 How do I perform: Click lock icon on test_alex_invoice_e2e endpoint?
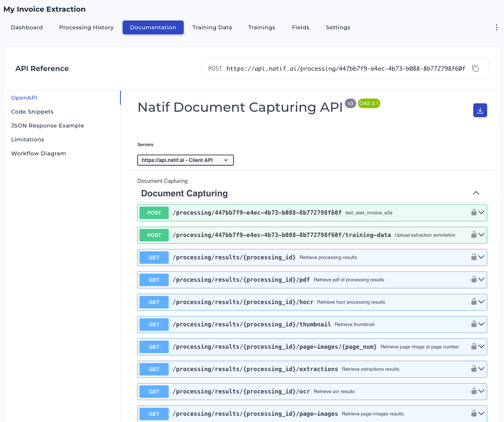tap(474, 212)
